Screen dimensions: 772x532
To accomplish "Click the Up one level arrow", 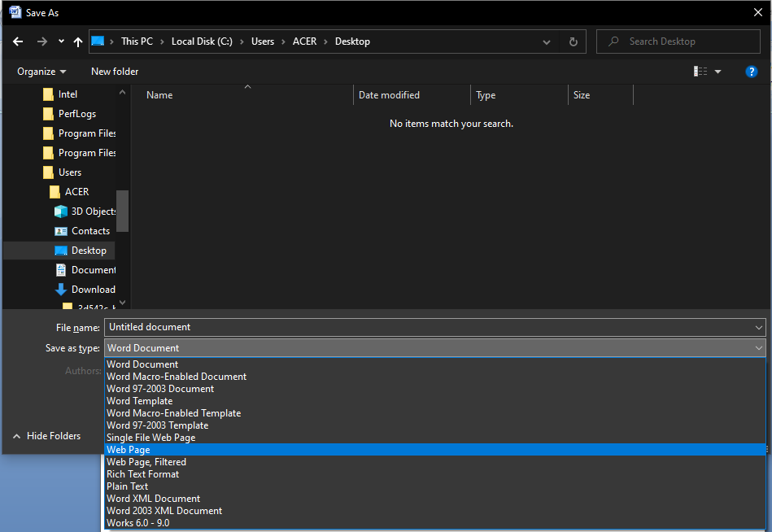I will coord(78,41).
